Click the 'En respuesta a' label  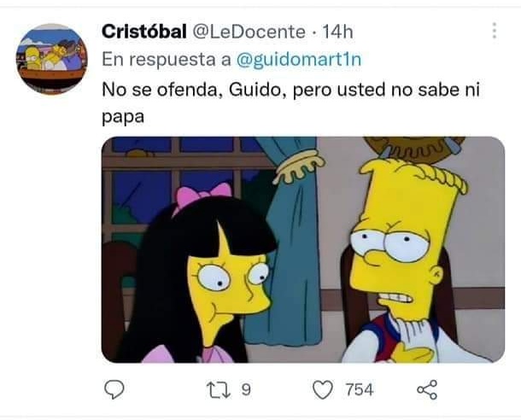(x=167, y=60)
